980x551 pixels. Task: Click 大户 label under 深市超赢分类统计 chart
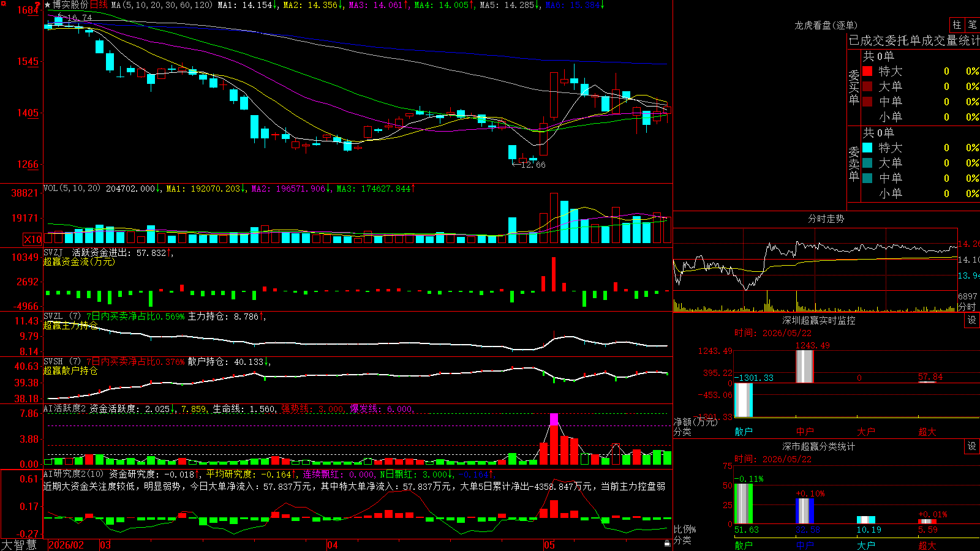[x=866, y=545]
